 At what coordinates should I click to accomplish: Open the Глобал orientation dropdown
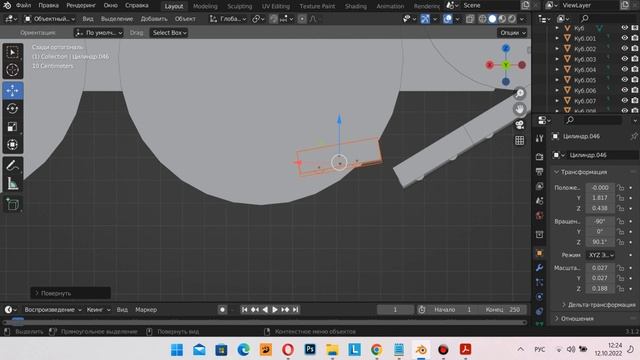tap(228, 19)
